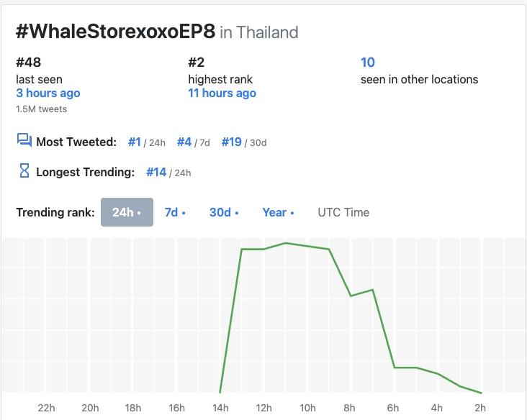Open the '11 hours ago' highest rank link

tap(222, 93)
